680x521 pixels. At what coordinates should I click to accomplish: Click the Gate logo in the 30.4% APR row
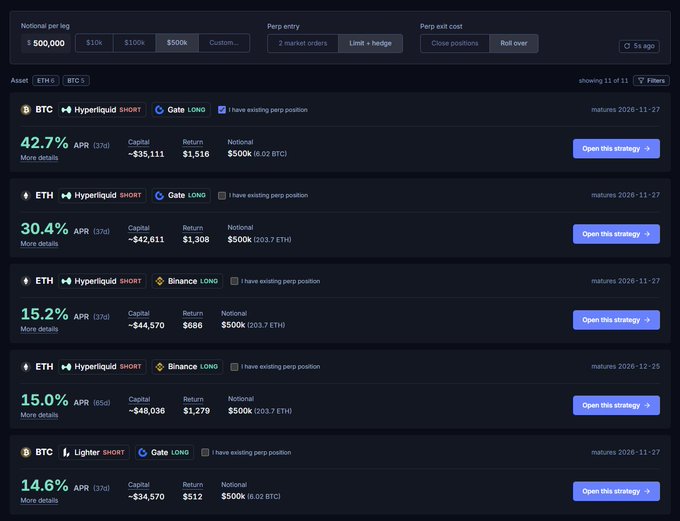pos(159,196)
